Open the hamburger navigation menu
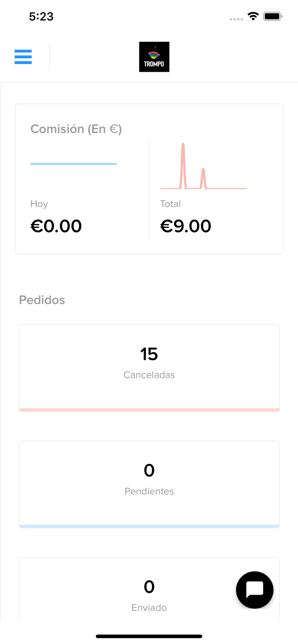The image size is (298, 644). coord(23,56)
